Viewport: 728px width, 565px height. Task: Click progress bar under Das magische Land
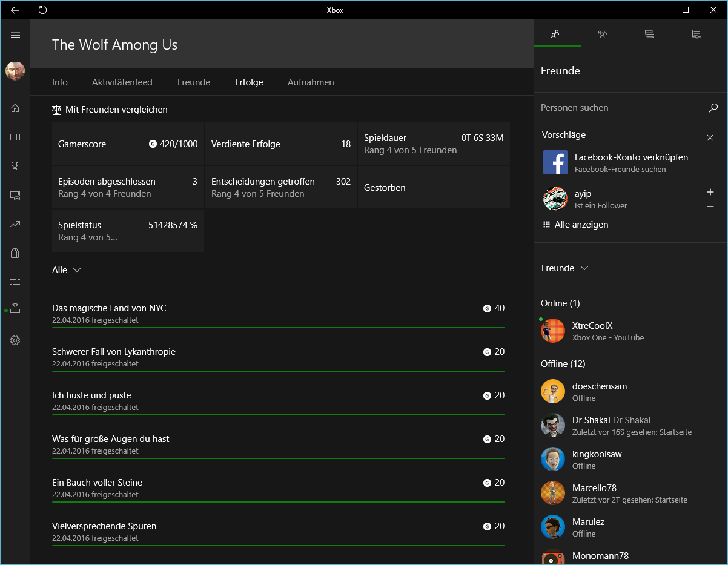[x=279, y=328]
